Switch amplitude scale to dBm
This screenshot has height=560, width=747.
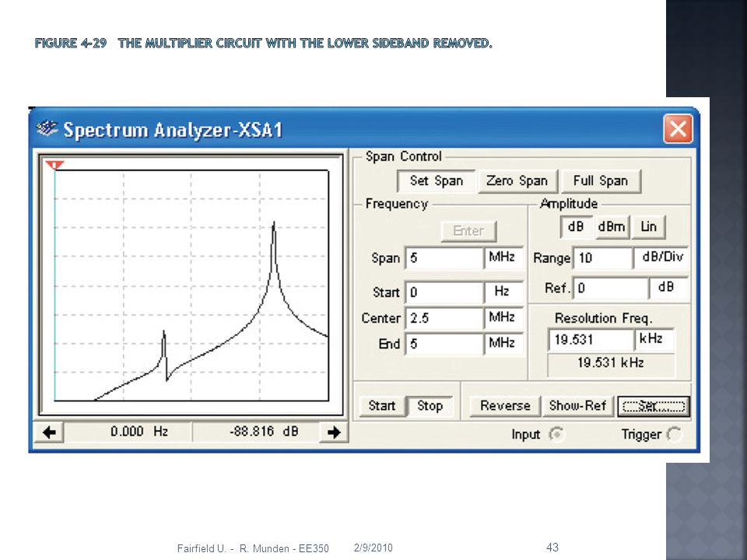pyautogui.click(x=612, y=226)
